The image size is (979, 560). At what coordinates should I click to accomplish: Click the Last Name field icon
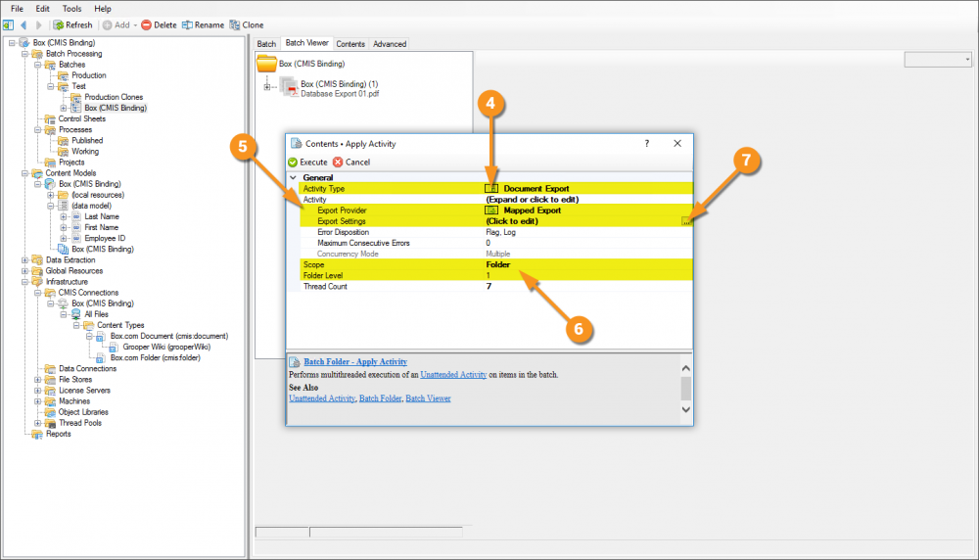76,216
